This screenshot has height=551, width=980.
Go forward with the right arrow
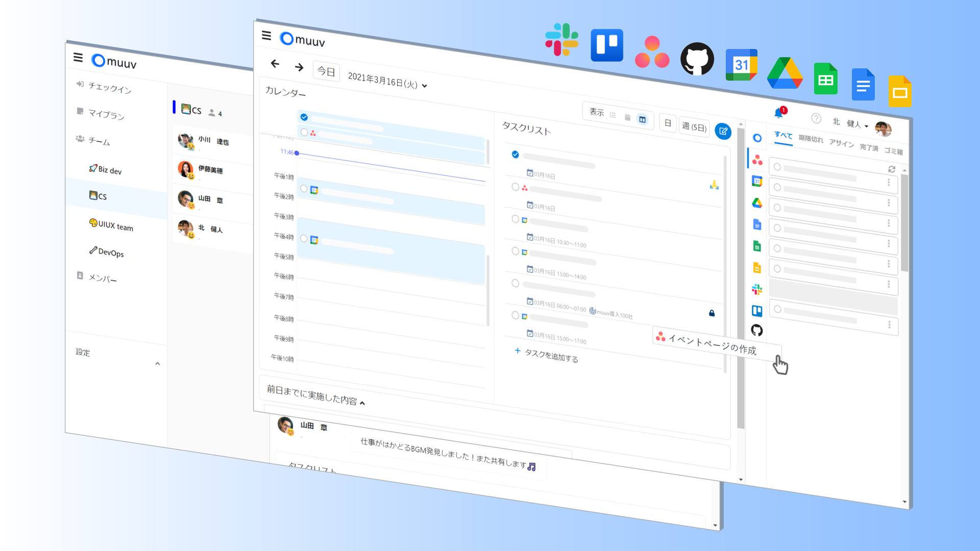[x=299, y=67]
